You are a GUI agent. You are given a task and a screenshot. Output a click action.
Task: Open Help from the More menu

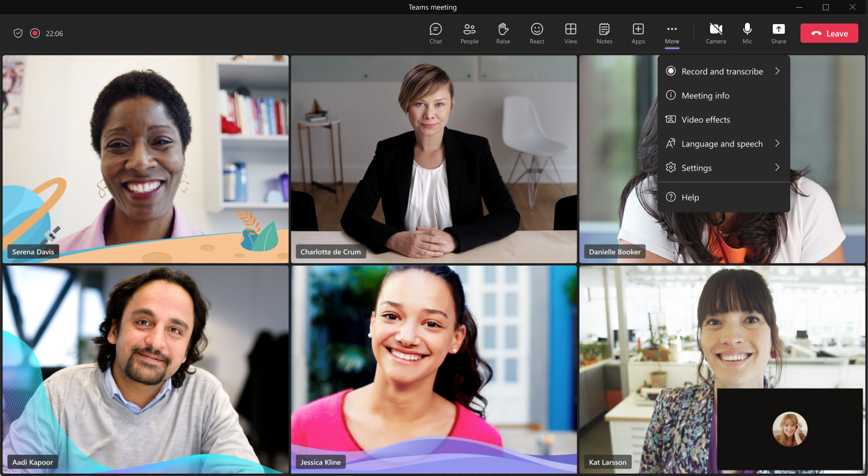tap(723, 197)
